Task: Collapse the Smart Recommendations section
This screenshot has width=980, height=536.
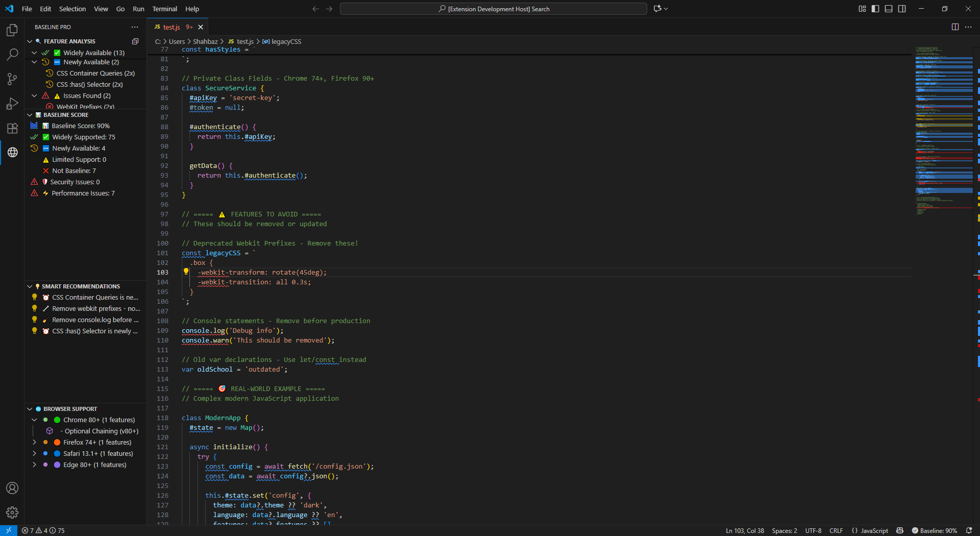Action: (x=30, y=286)
